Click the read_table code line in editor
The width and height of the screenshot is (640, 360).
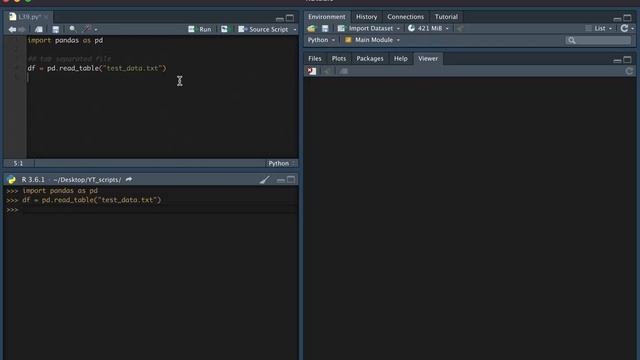coord(97,68)
